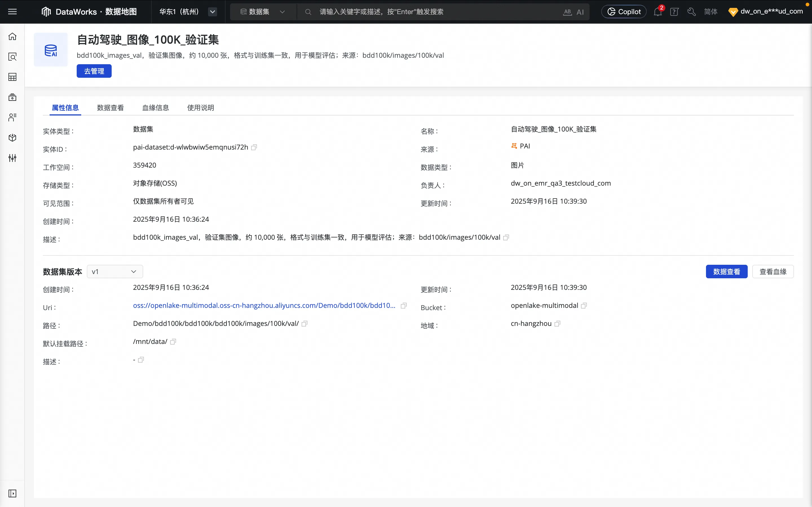
Task: Select the data search icon in sidebar
Action: pyautogui.click(x=12, y=57)
